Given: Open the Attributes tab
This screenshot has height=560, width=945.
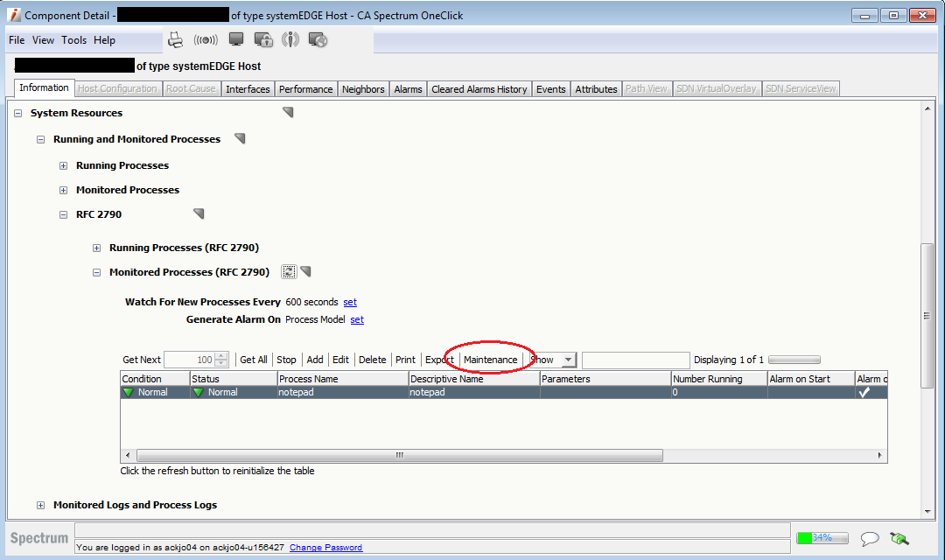Looking at the screenshot, I should [596, 88].
